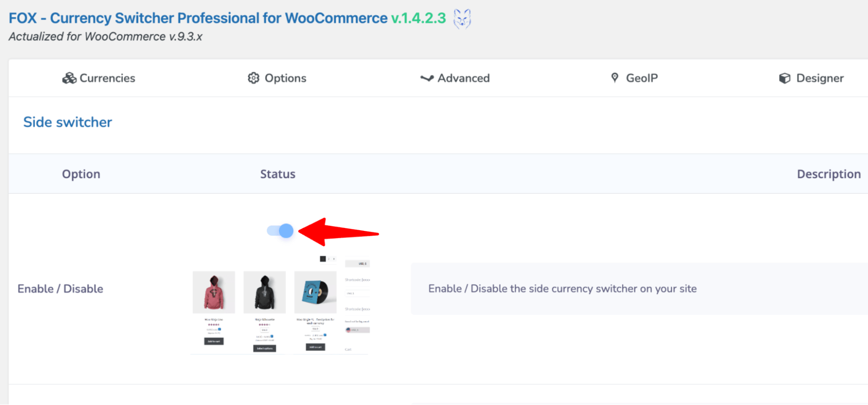This screenshot has height=405, width=868.
Task: Click the Options gear icon
Action: [254, 78]
